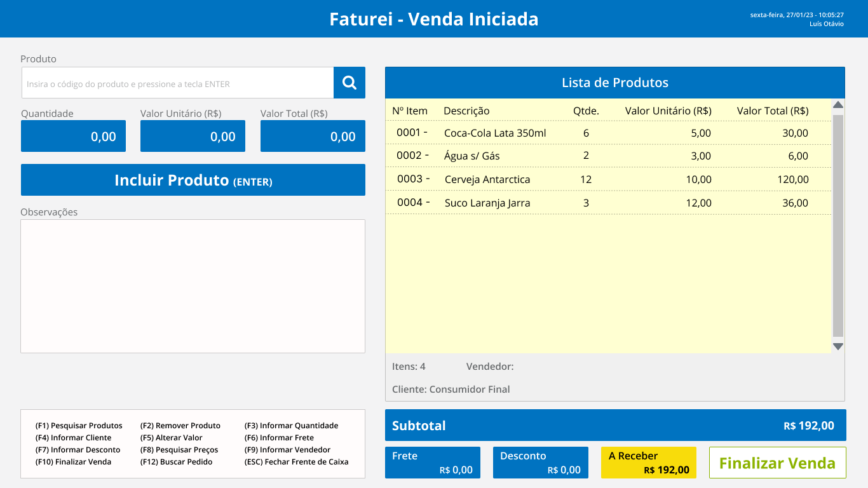This screenshot has width=868, height=488.
Task: Click the Valor Unitário field
Action: [193, 137]
